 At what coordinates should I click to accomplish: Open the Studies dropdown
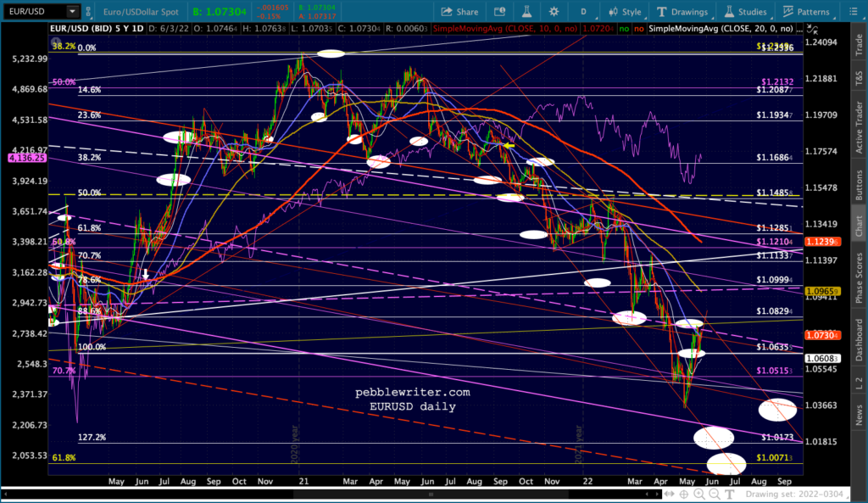tap(746, 12)
